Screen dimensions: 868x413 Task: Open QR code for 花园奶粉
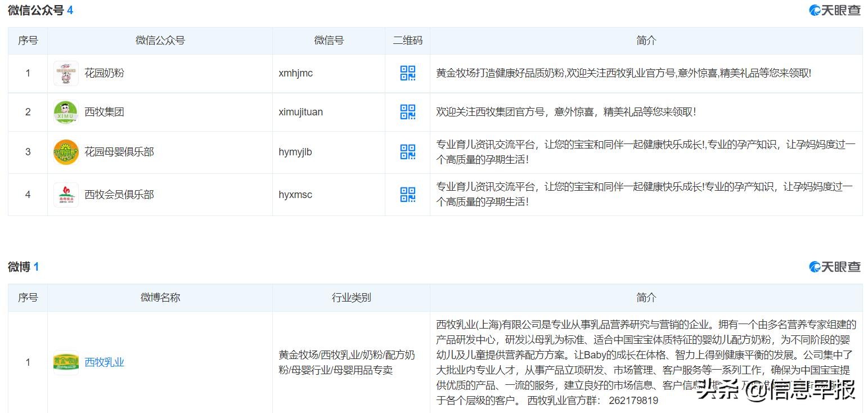[407, 73]
